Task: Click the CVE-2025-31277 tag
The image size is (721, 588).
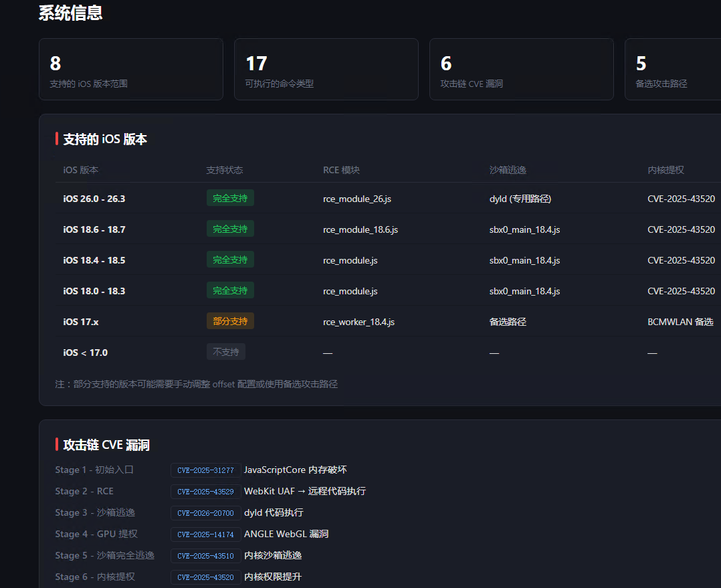Action: [205, 470]
